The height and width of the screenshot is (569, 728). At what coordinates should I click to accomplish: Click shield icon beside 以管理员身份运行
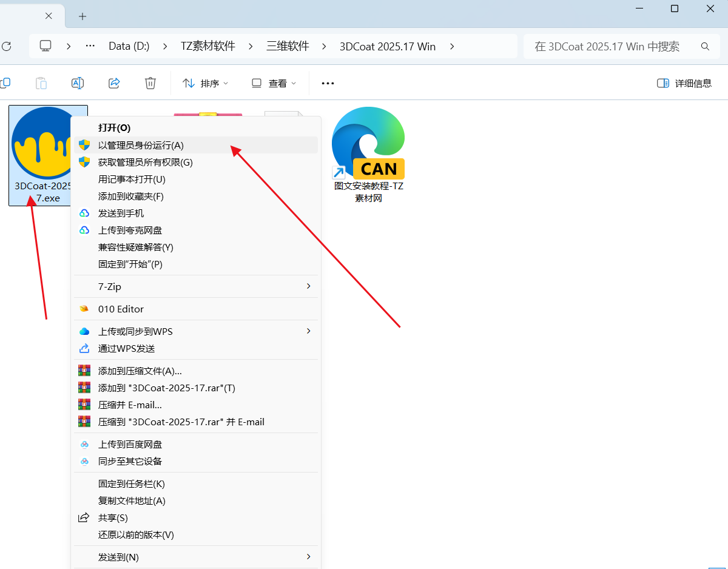pos(85,145)
